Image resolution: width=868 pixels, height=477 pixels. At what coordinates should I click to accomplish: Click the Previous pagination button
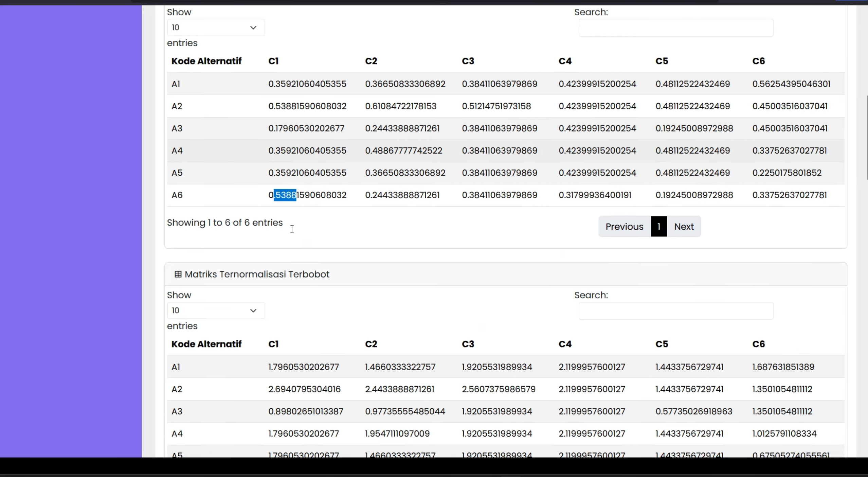624,227
